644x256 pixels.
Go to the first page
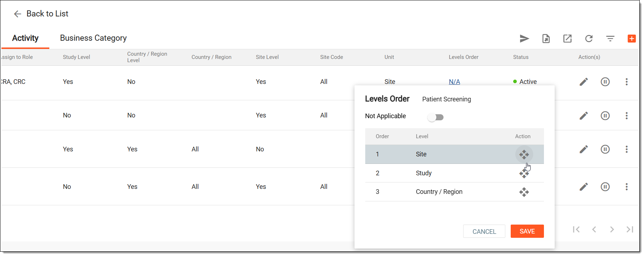point(576,230)
